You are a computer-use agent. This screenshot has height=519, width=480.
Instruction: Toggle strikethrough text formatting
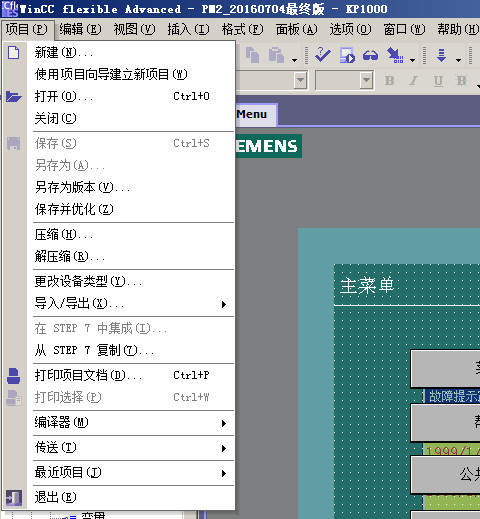462,80
